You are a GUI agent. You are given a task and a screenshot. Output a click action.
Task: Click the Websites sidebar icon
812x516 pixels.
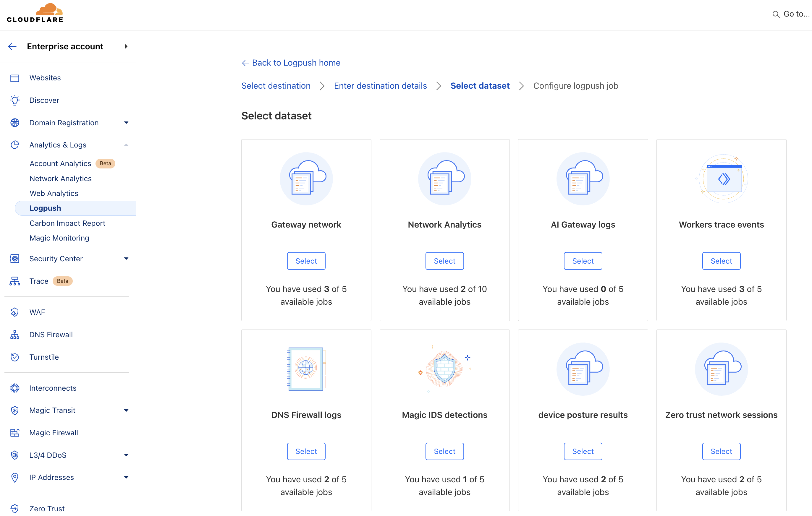pyautogui.click(x=15, y=78)
